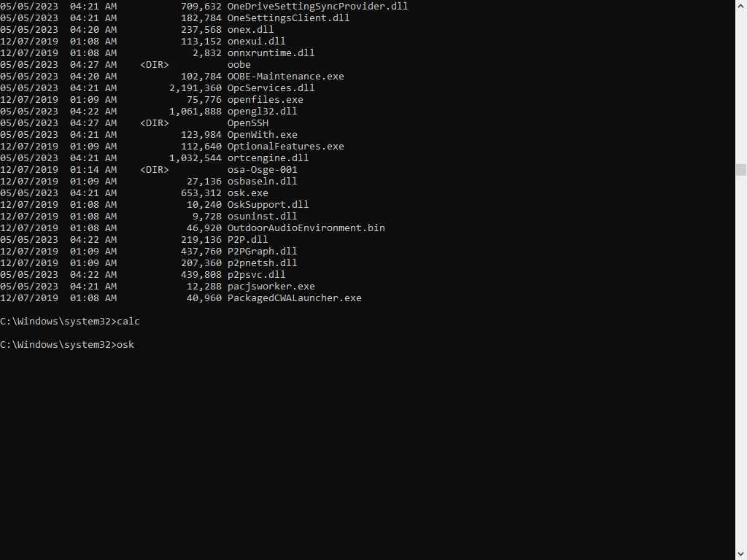
Task: Click the openfiles.exe filename
Action: 266,100
